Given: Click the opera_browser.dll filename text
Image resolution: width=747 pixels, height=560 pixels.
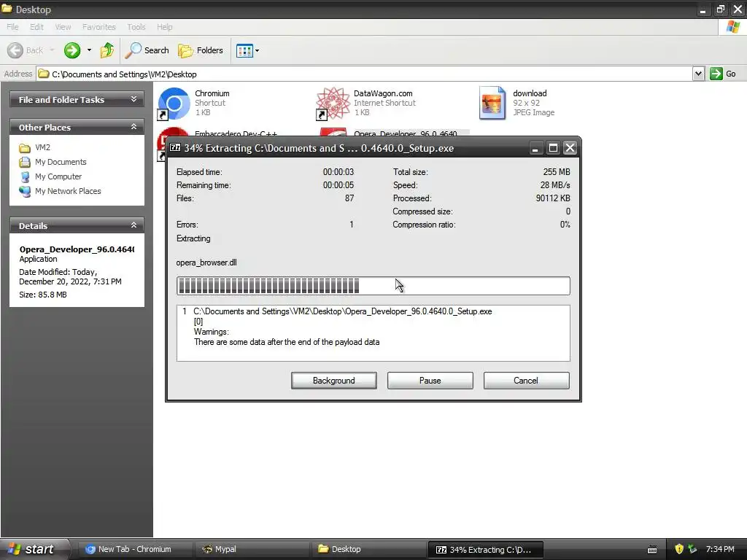Looking at the screenshot, I should pos(206,262).
